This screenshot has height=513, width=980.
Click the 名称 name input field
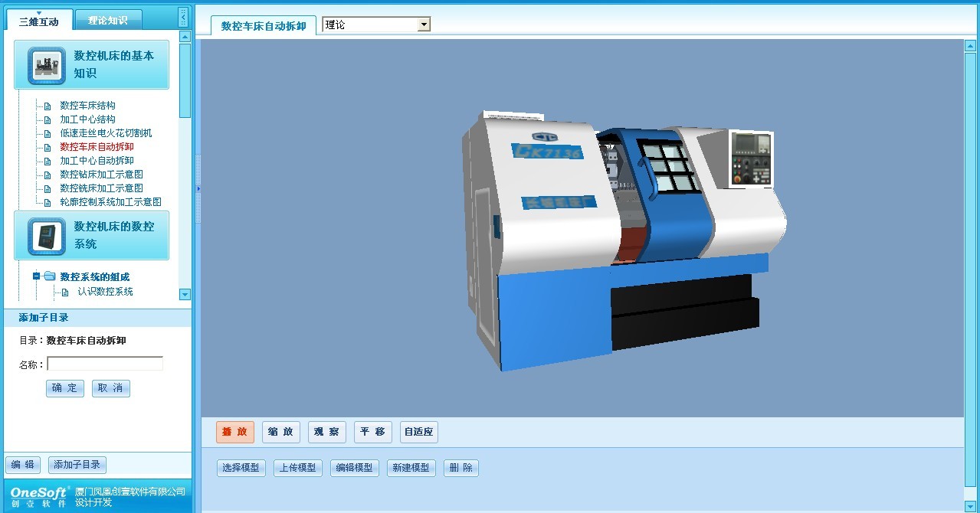click(105, 364)
